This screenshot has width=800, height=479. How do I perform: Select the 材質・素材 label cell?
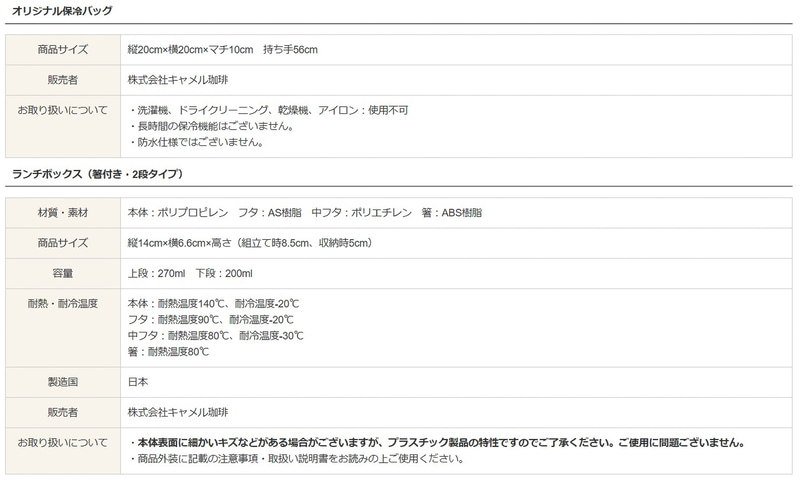(x=63, y=213)
